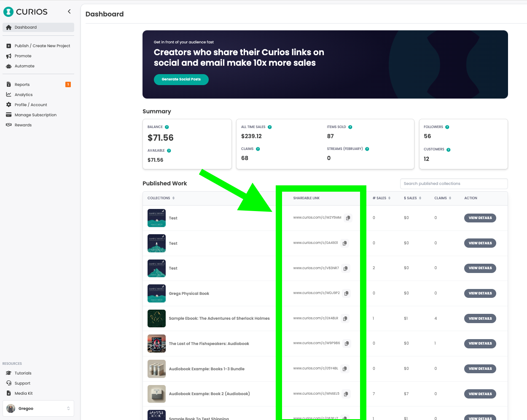Click the Generate Social Posts button
This screenshot has height=420, width=527.
[x=181, y=79]
